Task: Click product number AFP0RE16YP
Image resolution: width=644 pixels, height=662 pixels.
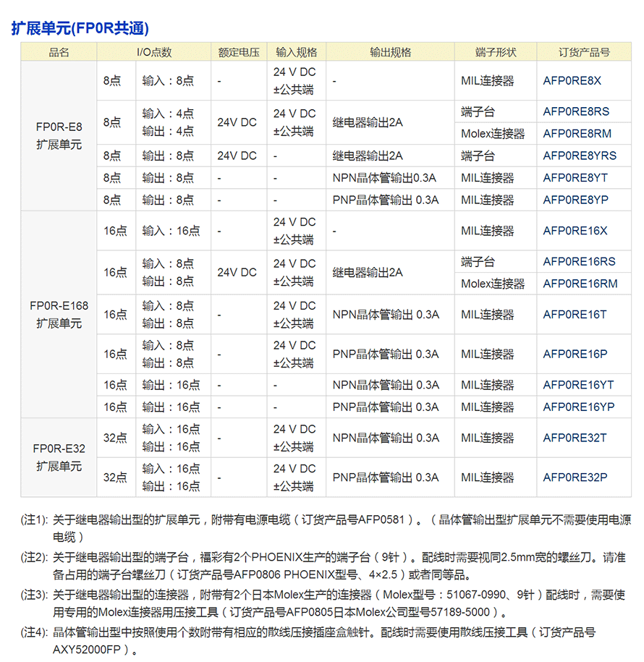Action: pos(579,407)
